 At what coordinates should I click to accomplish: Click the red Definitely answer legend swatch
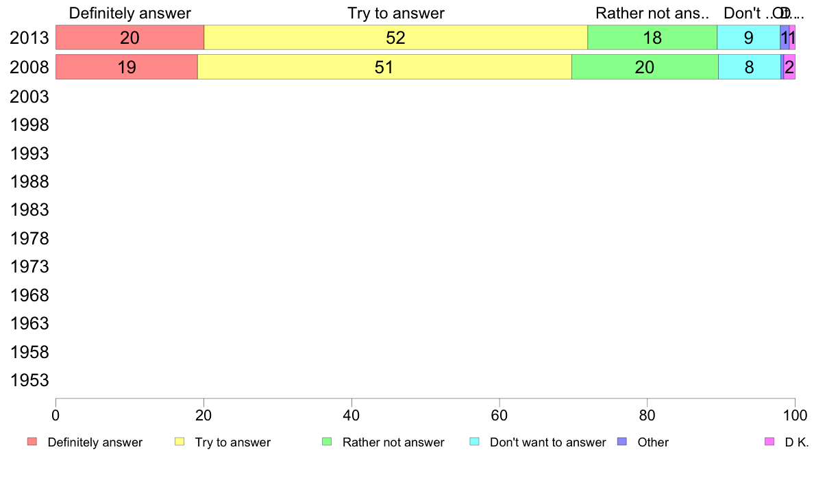pyautogui.click(x=32, y=442)
